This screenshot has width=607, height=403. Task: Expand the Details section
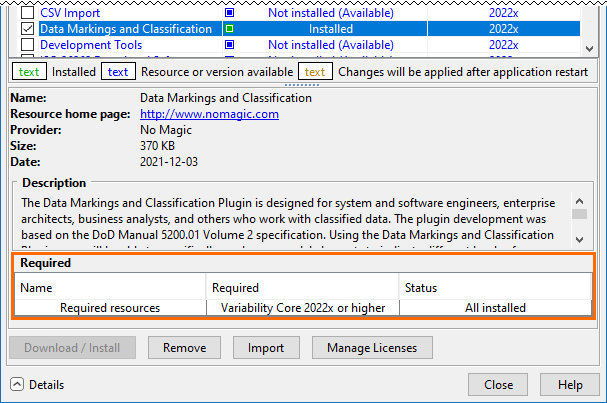[x=18, y=384]
